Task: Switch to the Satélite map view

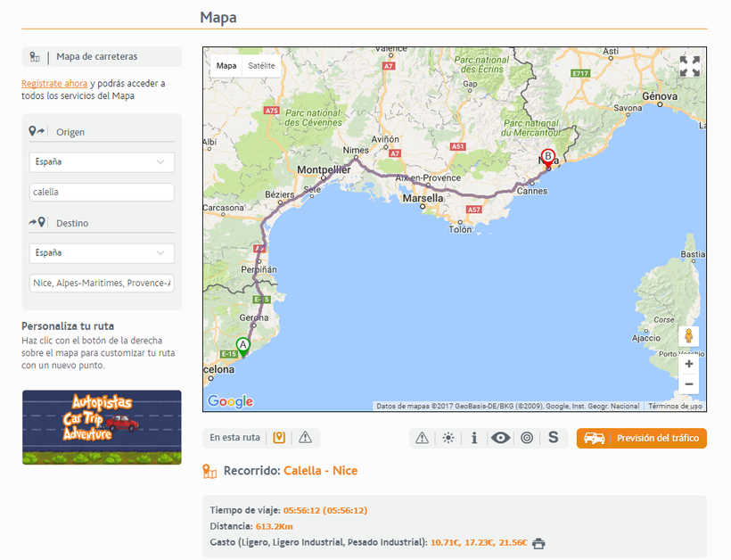Action: pyautogui.click(x=261, y=66)
